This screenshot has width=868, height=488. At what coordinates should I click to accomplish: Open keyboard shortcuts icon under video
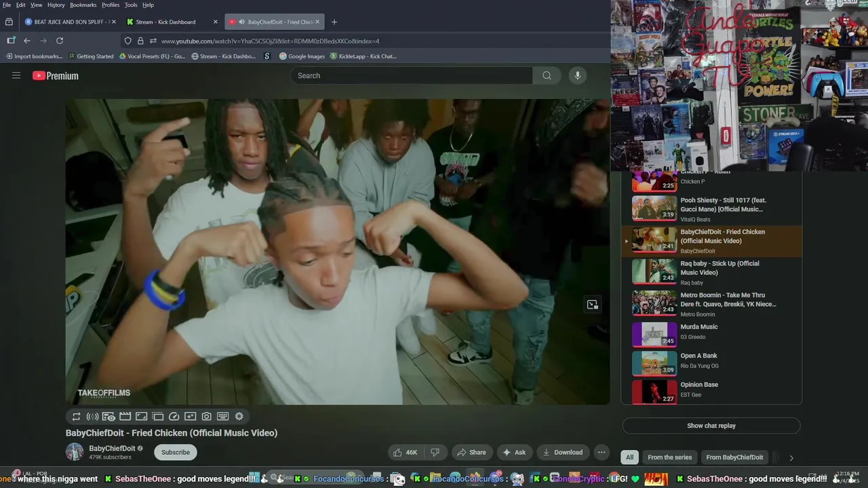pyautogui.click(x=222, y=417)
